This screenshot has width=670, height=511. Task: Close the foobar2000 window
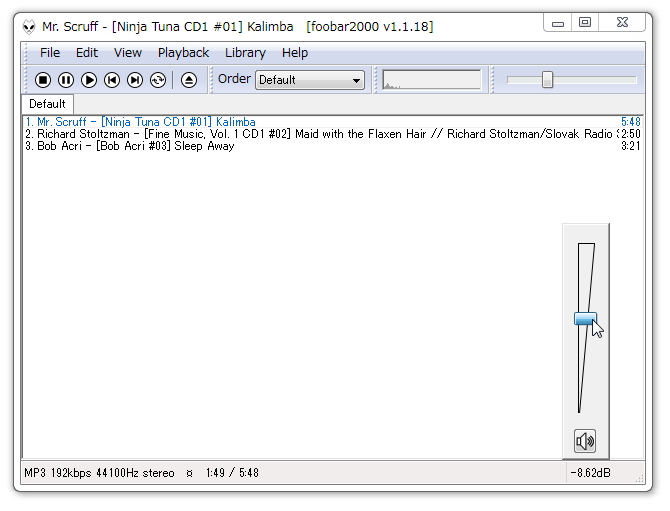[x=622, y=23]
